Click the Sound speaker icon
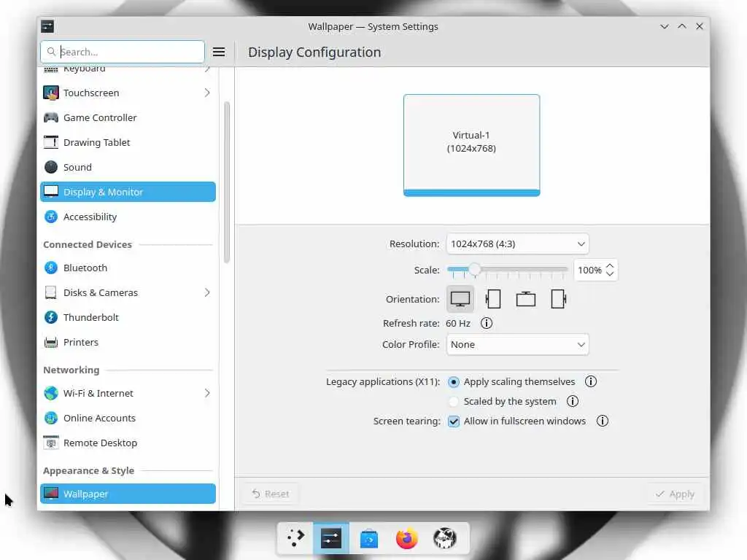This screenshot has height=560, width=747. tap(51, 167)
